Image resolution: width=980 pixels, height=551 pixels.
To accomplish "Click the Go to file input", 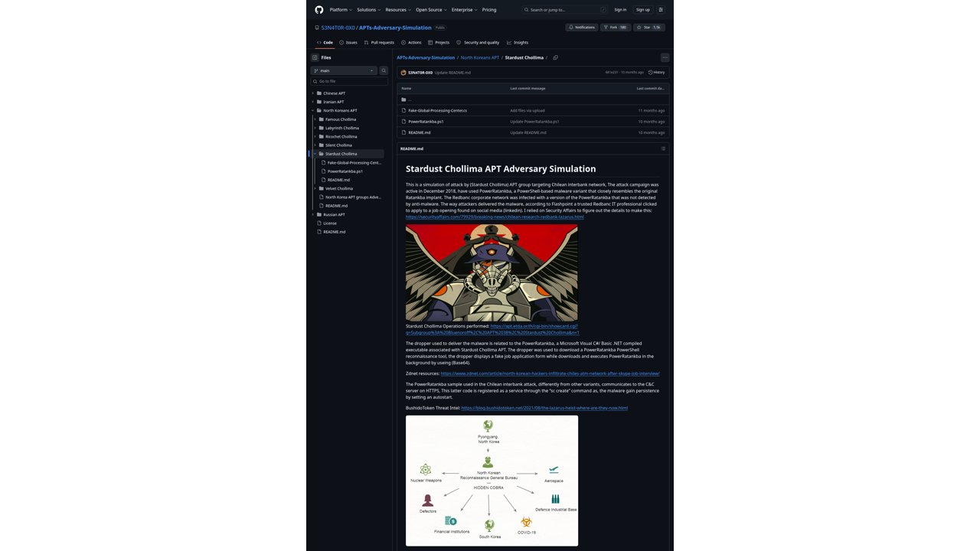I will 349,81.
